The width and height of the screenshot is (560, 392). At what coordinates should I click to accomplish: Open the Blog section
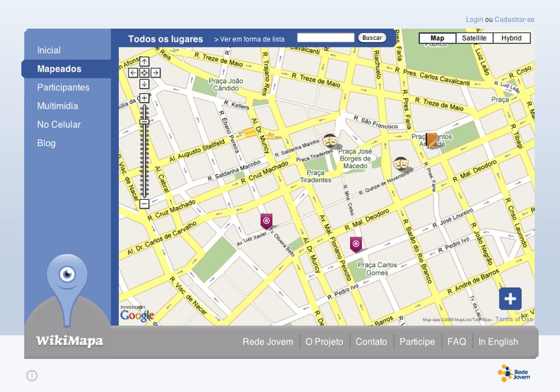click(x=46, y=143)
